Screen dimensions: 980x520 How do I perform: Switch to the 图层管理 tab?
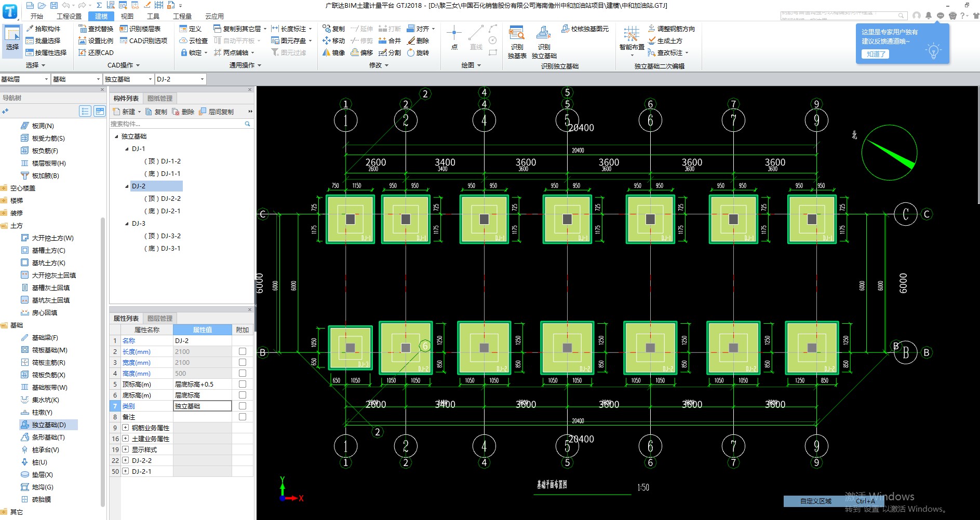point(160,318)
